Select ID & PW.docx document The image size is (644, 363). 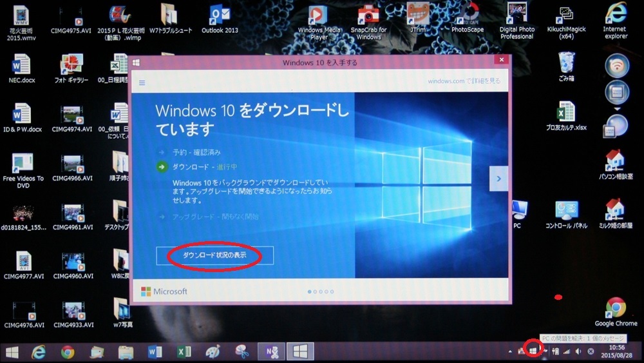tap(23, 117)
